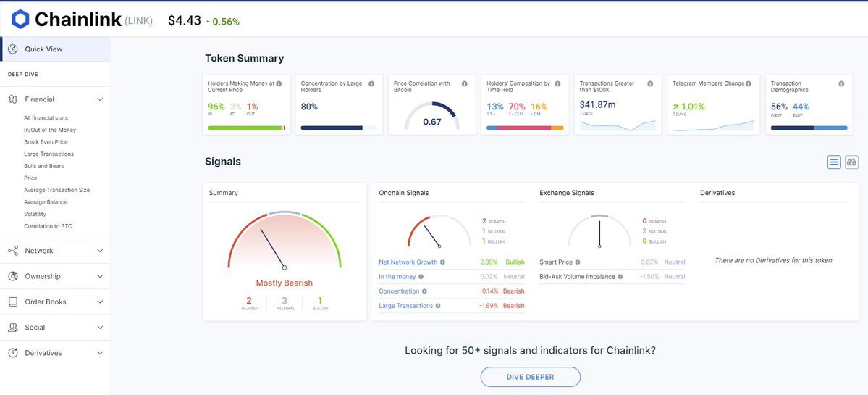Click the Chainlink hexagon logo
Viewport: 868px width, 395px height.
click(20, 20)
